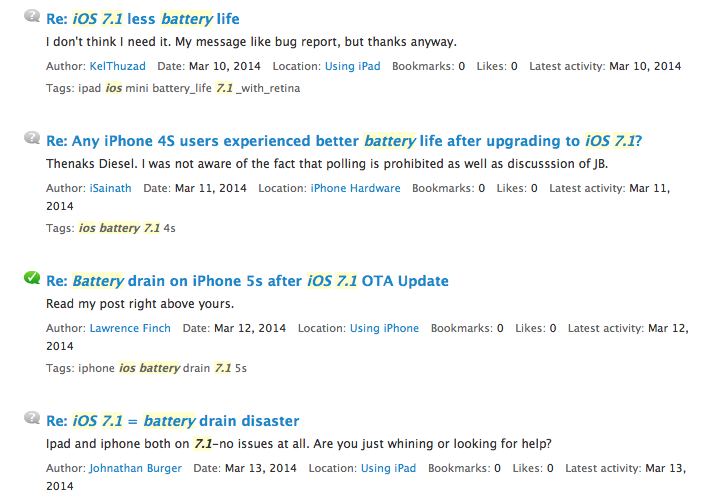View author KelThuzad's profile

(x=117, y=66)
